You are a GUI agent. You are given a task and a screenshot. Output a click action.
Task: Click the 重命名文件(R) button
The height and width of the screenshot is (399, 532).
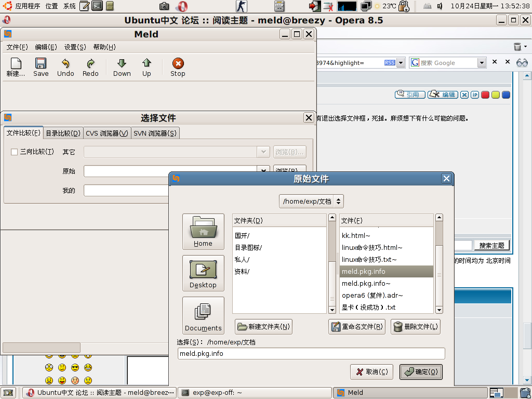tap(357, 327)
